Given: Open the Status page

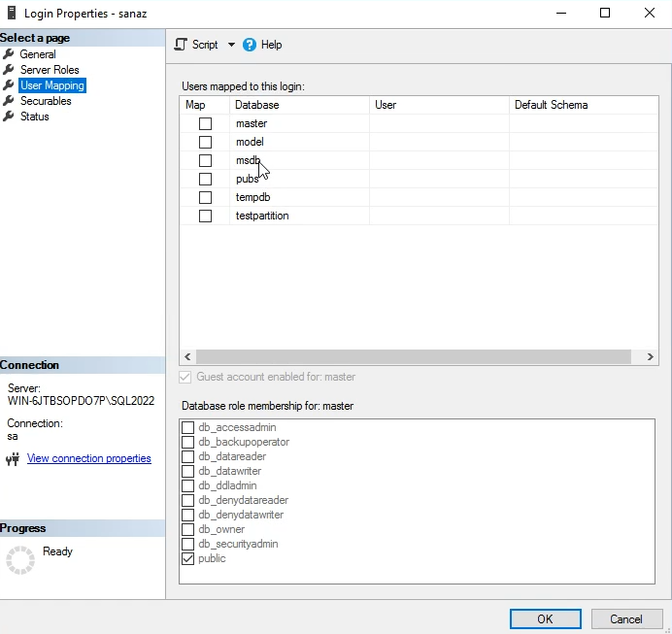Looking at the screenshot, I should click(35, 117).
